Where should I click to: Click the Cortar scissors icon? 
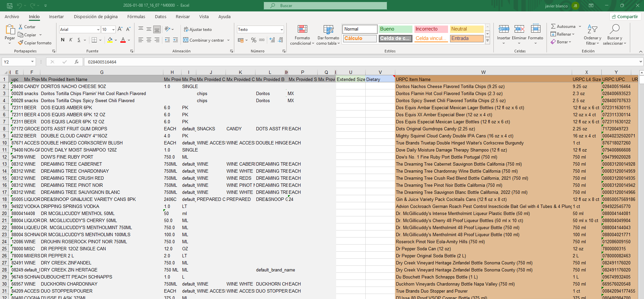[x=21, y=27]
